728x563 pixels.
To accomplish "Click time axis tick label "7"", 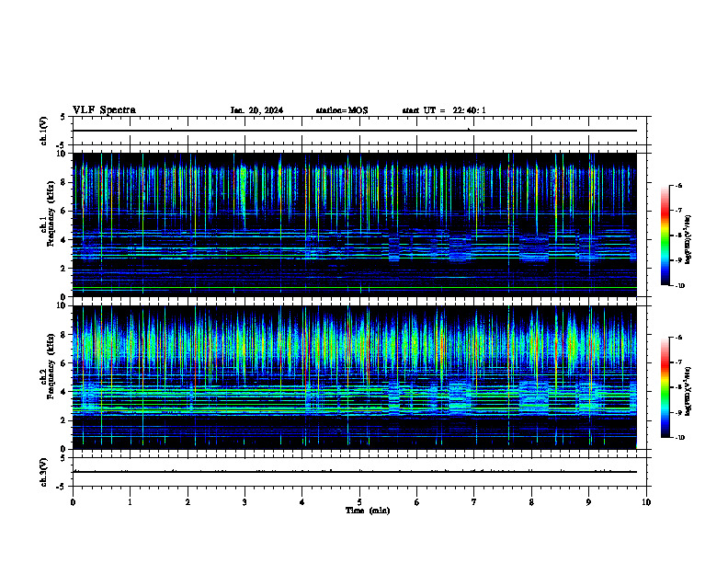I will point(474,502).
